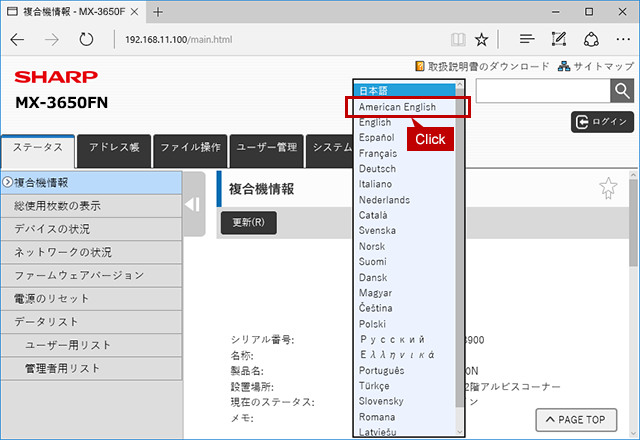Choose Dansk in language list
640x440 pixels.
[x=405, y=278]
